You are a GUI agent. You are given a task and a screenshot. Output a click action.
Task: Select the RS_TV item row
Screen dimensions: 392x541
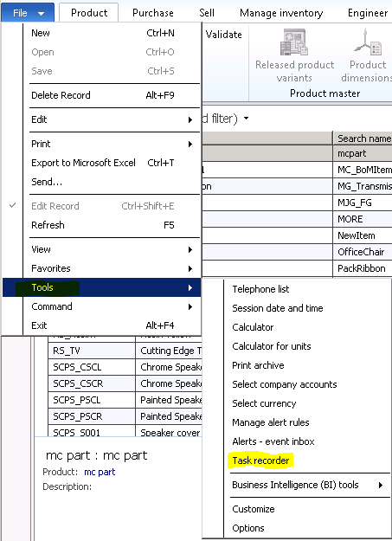coord(92,351)
